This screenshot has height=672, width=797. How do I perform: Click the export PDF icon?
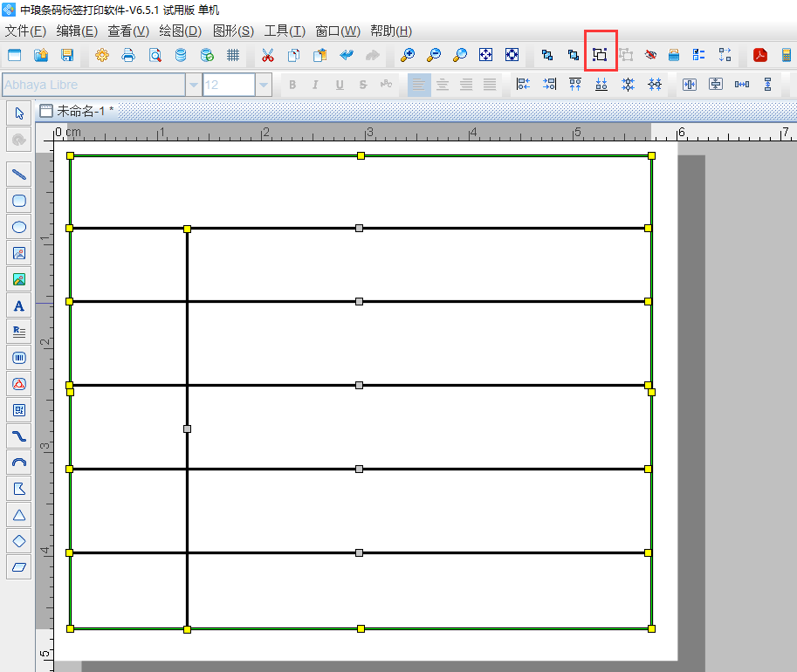(x=760, y=55)
